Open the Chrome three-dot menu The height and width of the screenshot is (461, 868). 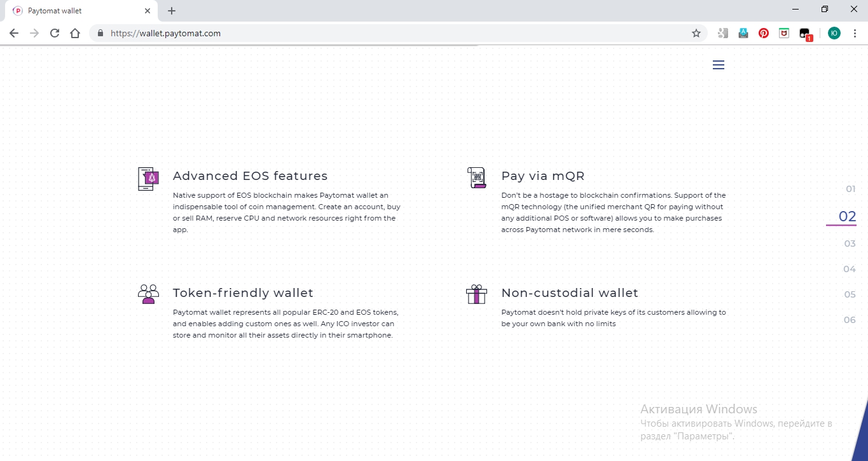(x=855, y=33)
